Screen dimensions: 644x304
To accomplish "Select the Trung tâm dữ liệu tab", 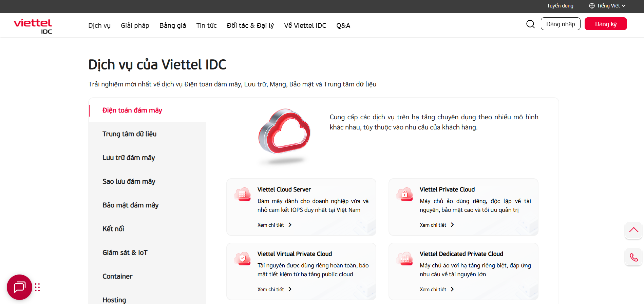I will click(x=129, y=134).
